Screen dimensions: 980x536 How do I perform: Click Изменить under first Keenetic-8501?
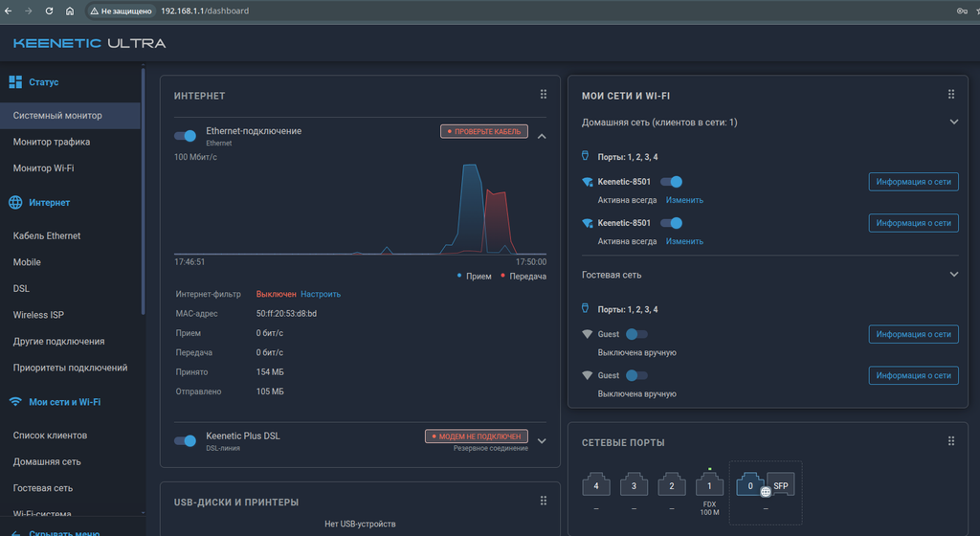tap(684, 200)
